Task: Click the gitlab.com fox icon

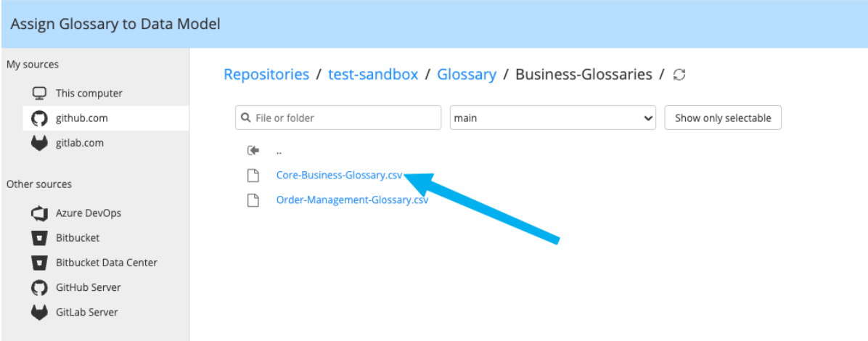Action: (39, 143)
